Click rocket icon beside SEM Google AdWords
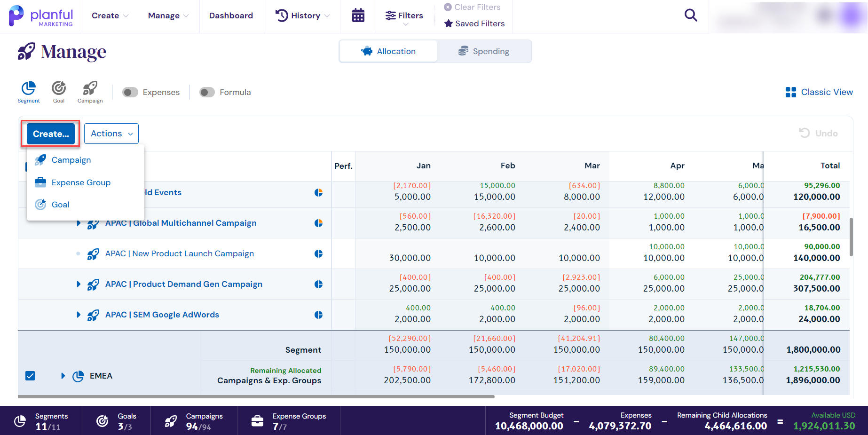 point(93,315)
